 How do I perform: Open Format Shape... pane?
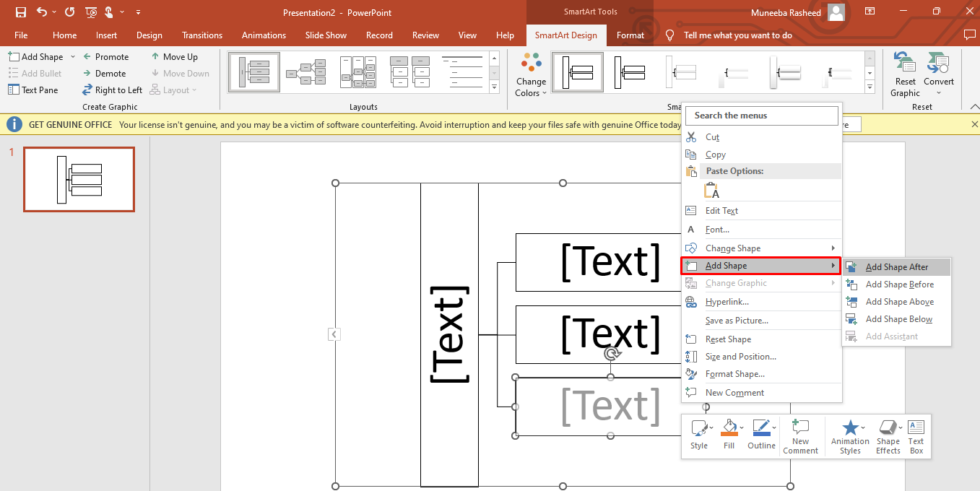(x=762, y=373)
